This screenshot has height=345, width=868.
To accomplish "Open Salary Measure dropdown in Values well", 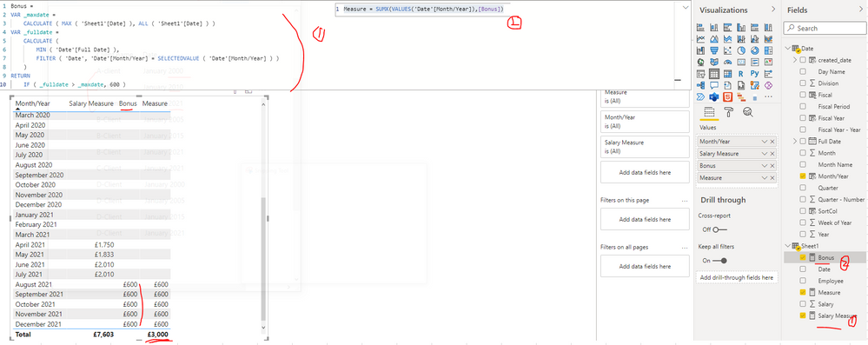I will tap(765, 154).
